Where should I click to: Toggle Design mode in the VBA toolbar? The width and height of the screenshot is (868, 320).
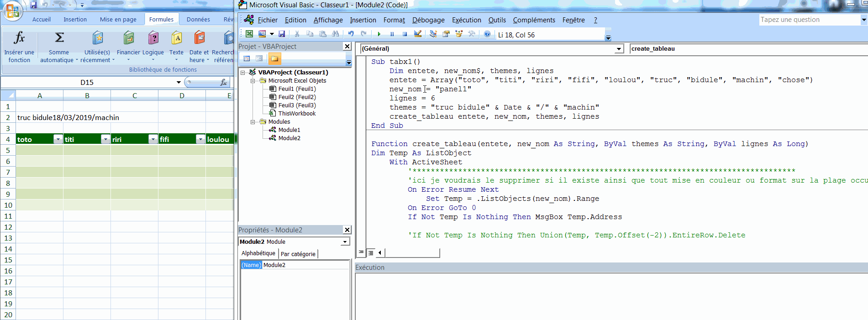(x=417, y=34)
